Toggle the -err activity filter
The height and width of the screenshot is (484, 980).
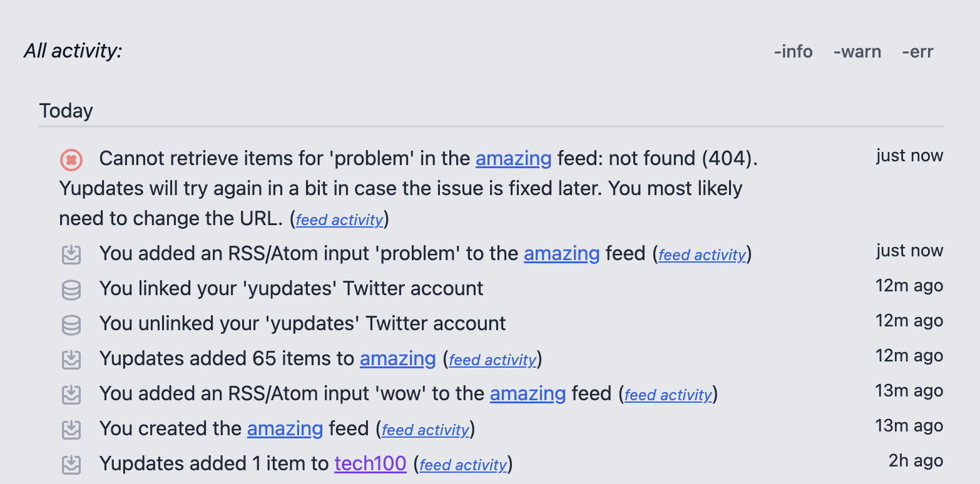click(917, 51)
